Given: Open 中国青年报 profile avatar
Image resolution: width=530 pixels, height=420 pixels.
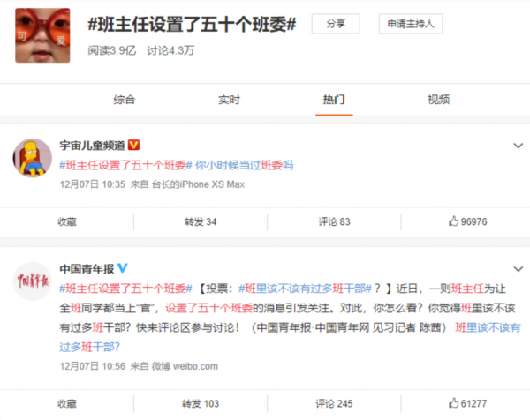Looking at the screenshot, I should click(33, 281).
